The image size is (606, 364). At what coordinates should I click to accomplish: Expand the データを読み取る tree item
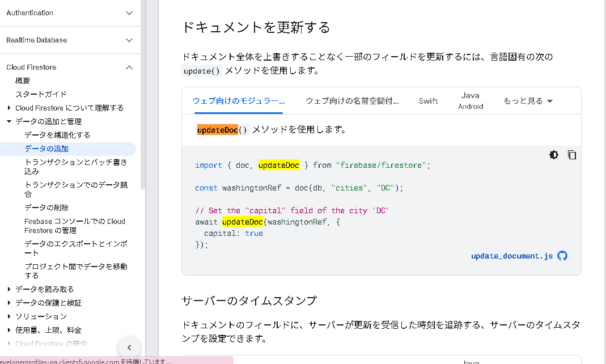tap(9, 289)
